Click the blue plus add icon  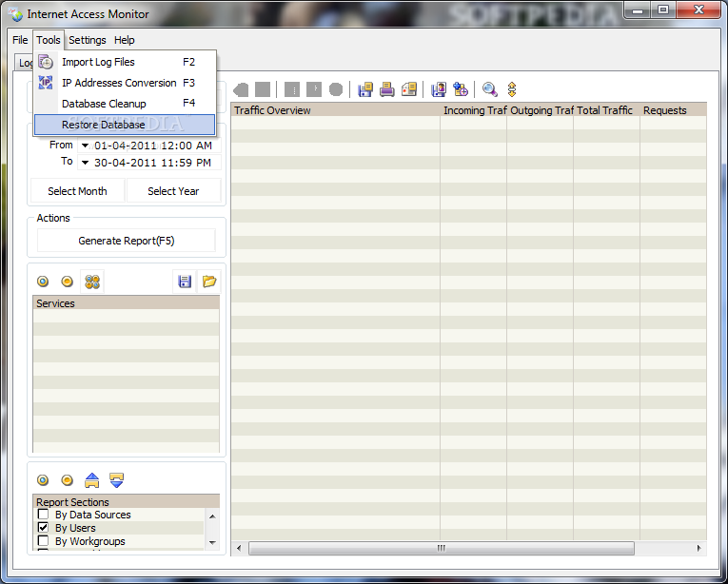[x=461, y=89]
